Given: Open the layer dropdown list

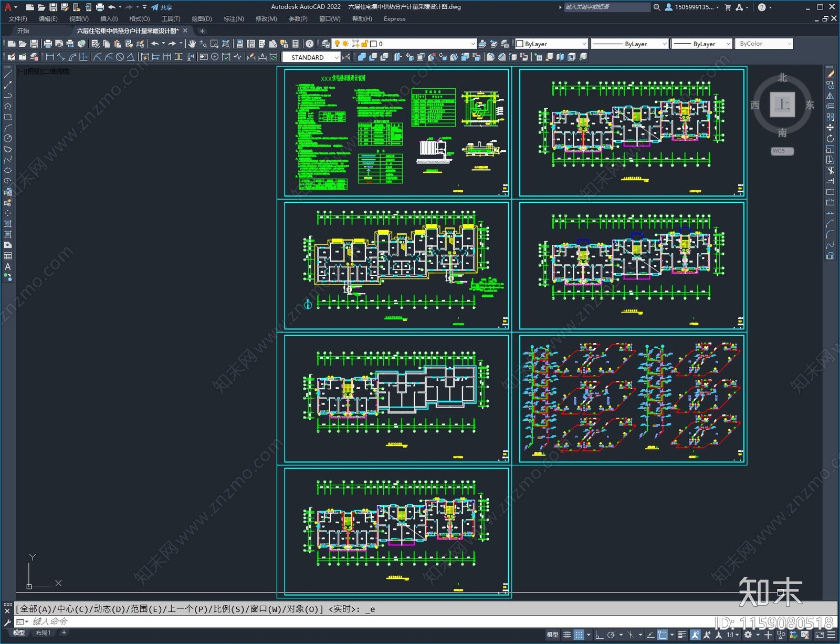Looking at the screenshot, I should pos(472,44).
